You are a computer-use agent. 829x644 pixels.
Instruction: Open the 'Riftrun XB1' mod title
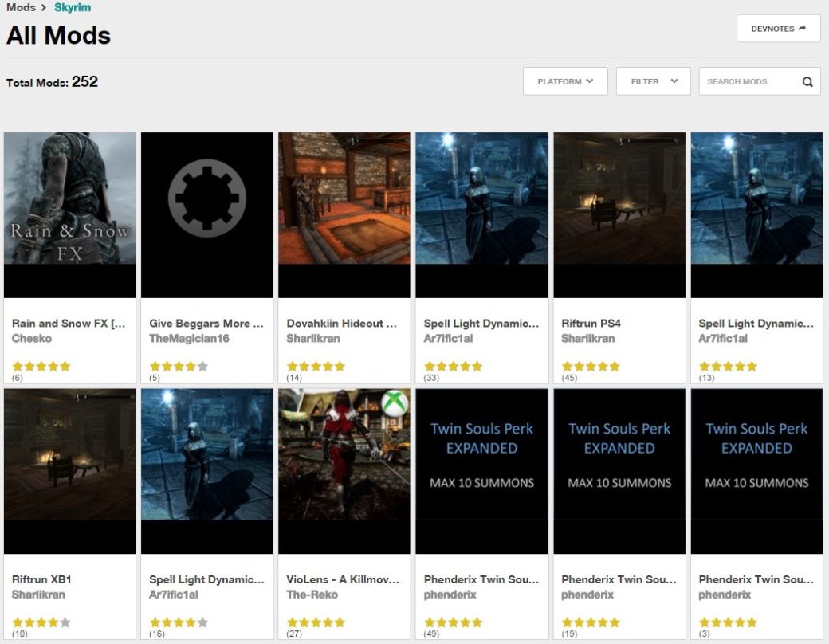click(41, 579)
